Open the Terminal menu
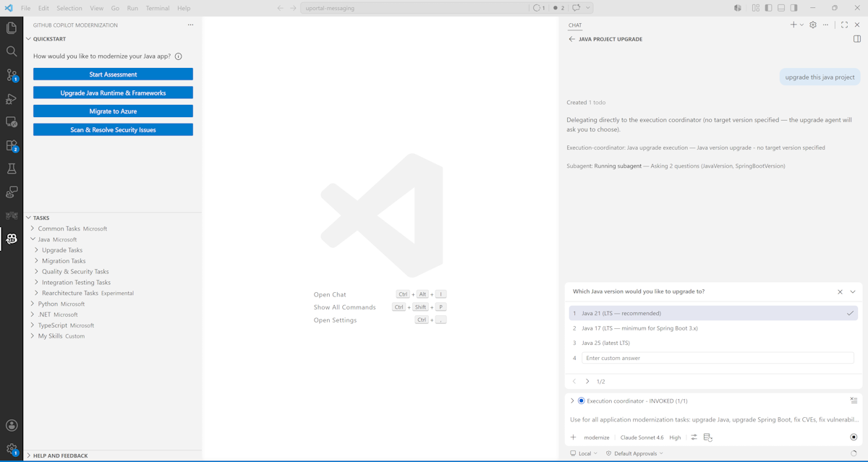 click(x=157, y=8)
